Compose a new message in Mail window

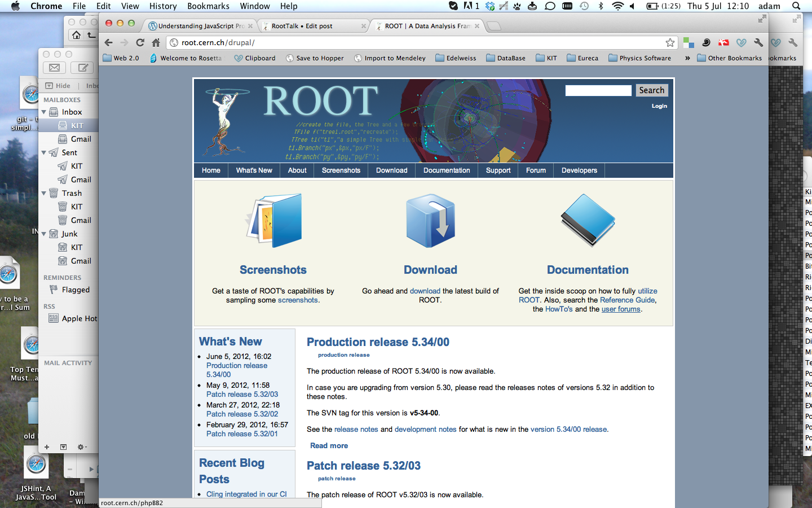83,68
